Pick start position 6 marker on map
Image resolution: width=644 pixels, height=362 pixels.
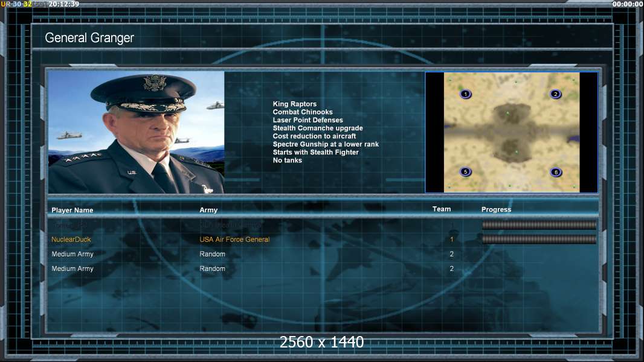coord(556,172)
